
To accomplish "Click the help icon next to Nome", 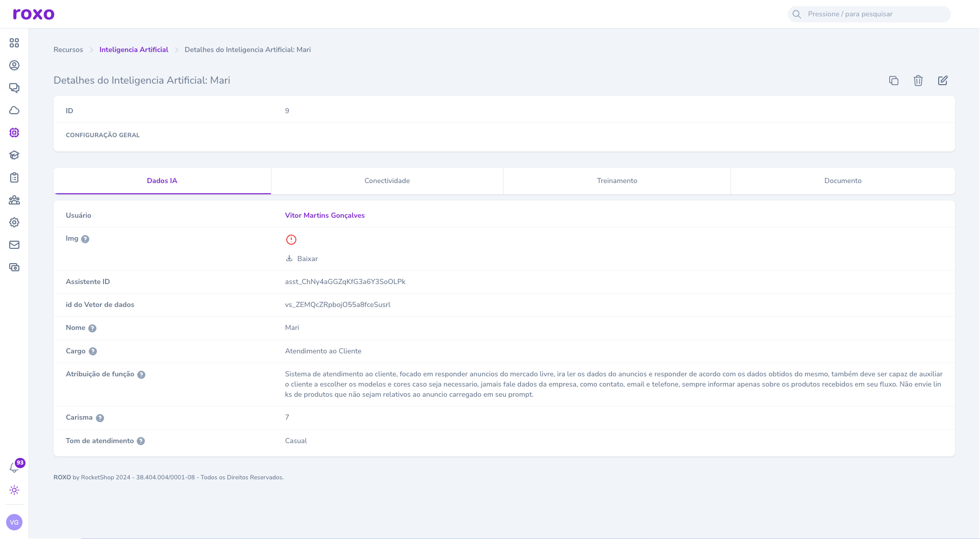I will pyautogui.click(x=92, y=328).
